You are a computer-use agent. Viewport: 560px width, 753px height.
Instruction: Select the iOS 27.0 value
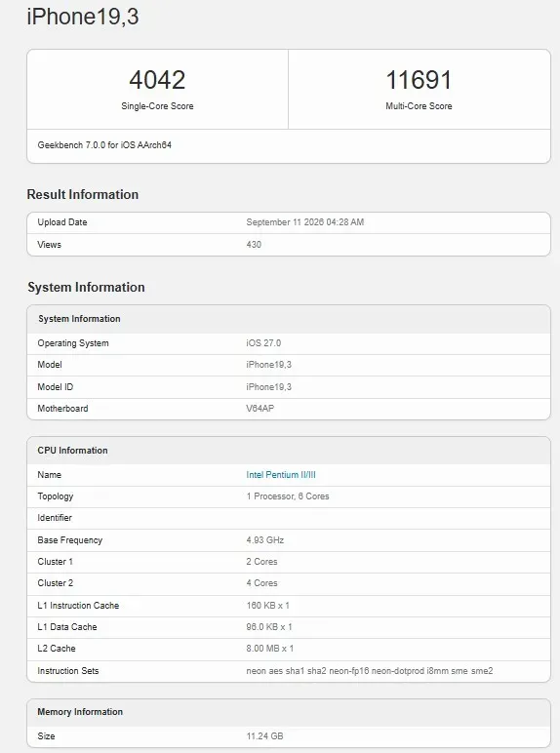click(x=263, y=343)
